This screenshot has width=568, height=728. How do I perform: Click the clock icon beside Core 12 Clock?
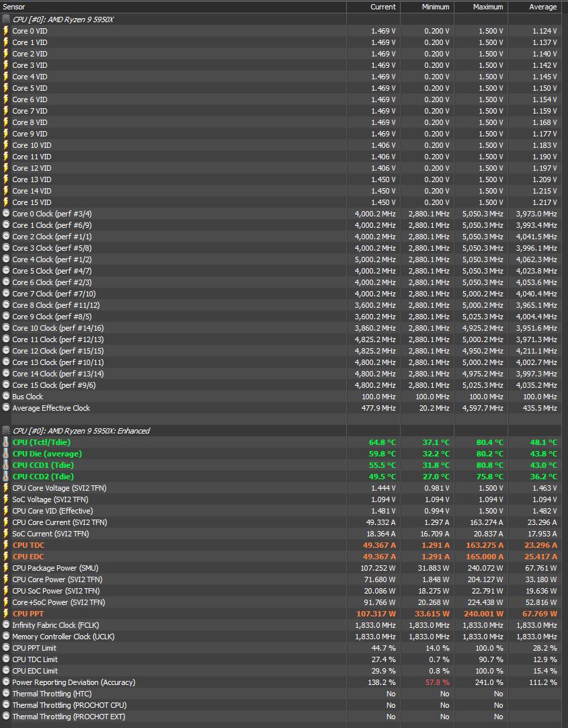click(x=5, y=350)
